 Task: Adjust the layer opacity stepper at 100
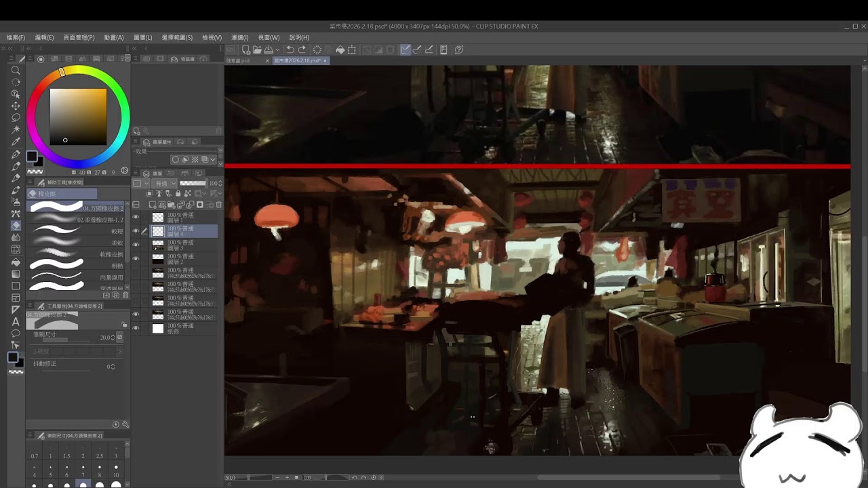point(220,184)
